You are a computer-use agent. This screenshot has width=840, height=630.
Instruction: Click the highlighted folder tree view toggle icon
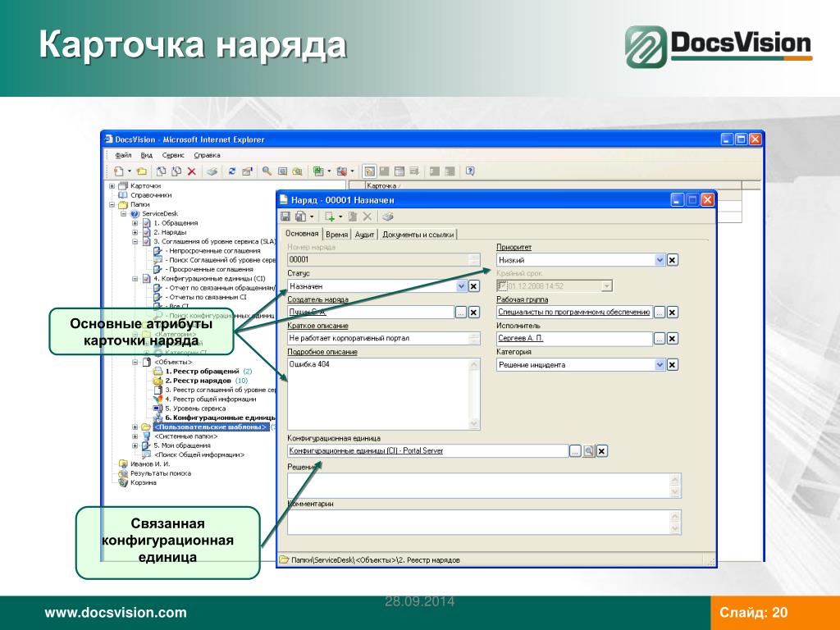[368, 171]
